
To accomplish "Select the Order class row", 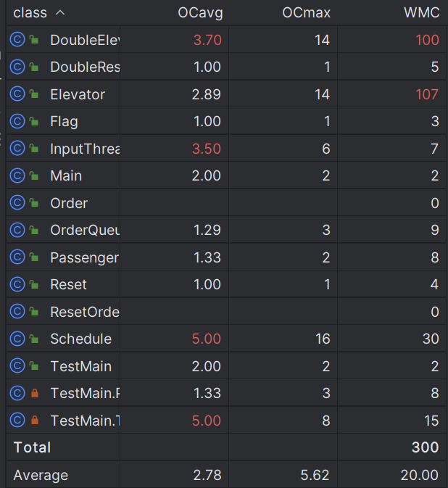I will [x=226, y=203].
